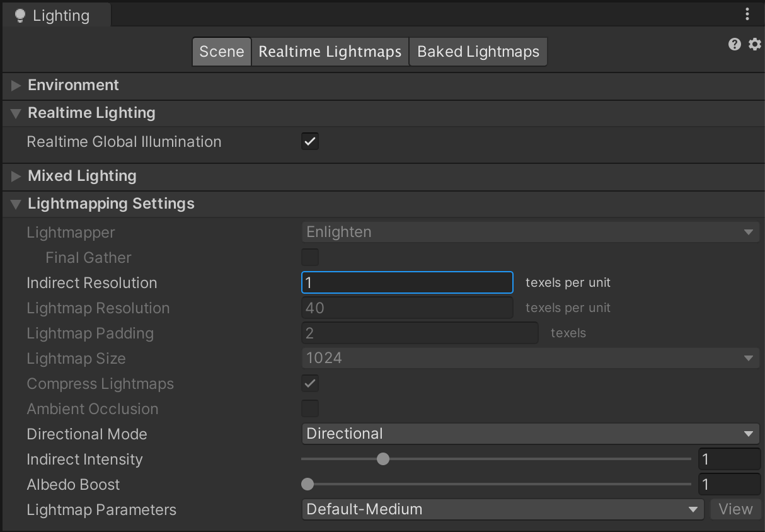Click the Indirect Resolution input field
Screen dimensions: 765x532
(x=407, y=282)
